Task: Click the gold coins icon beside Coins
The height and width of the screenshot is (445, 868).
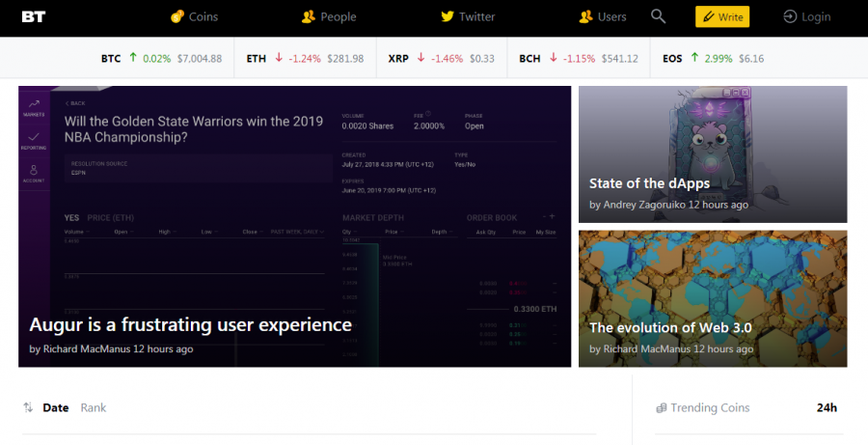Action: pos(176,16)
